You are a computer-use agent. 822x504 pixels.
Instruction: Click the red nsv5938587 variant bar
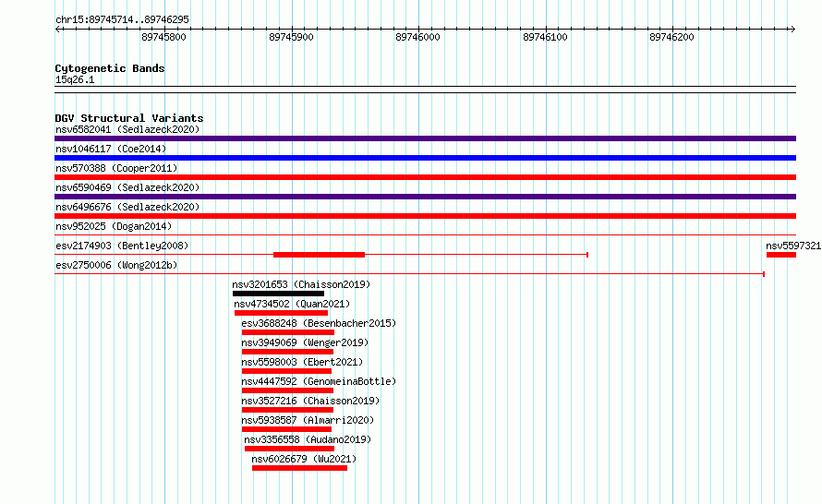286,429
